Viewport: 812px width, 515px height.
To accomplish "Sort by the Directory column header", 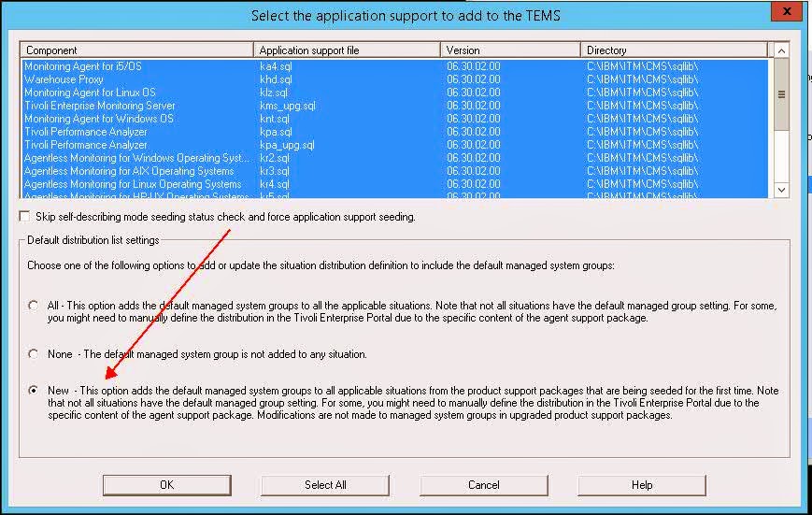I will click(x=675, y=50).
